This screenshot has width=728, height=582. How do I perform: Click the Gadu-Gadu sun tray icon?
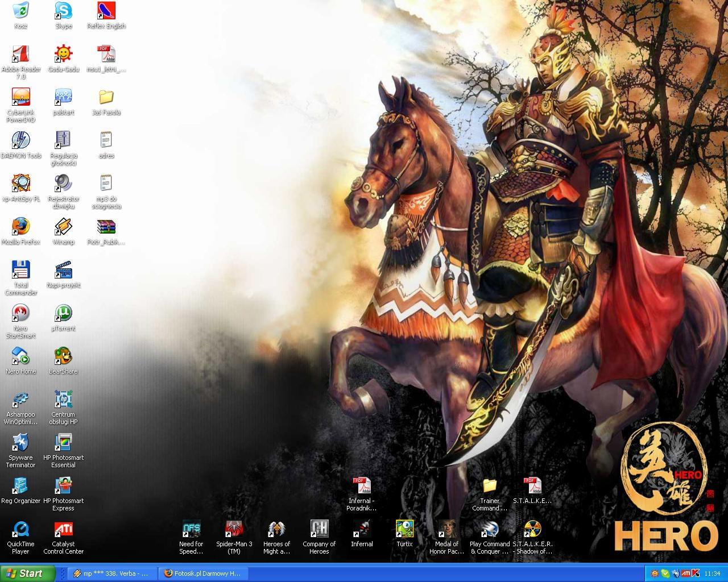coord(655,573)
